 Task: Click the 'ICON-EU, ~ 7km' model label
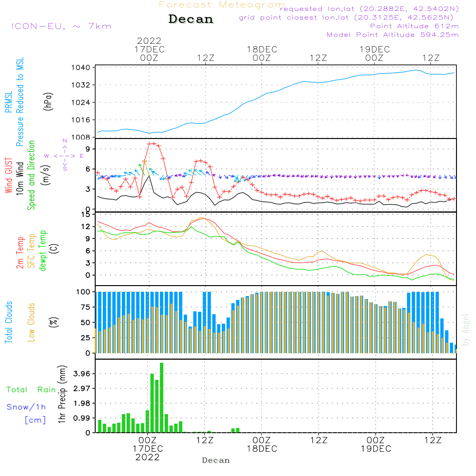(x=61, y=26)
